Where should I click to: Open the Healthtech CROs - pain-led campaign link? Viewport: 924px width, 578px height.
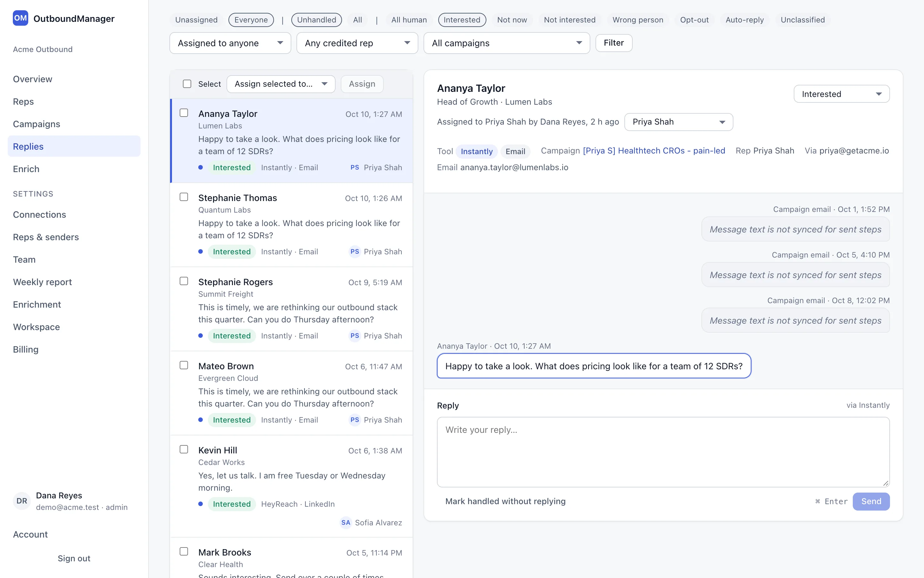tap(654, 151)
